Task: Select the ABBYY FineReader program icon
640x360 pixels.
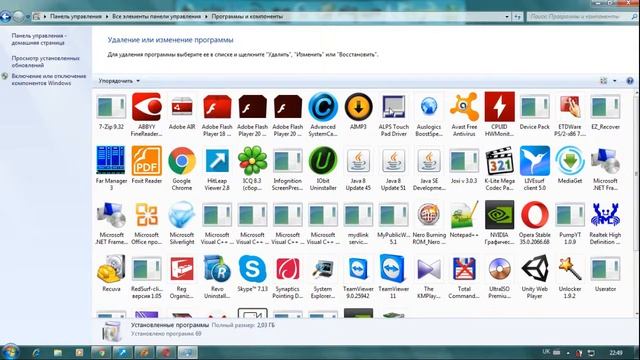Action: click(147, 107)
